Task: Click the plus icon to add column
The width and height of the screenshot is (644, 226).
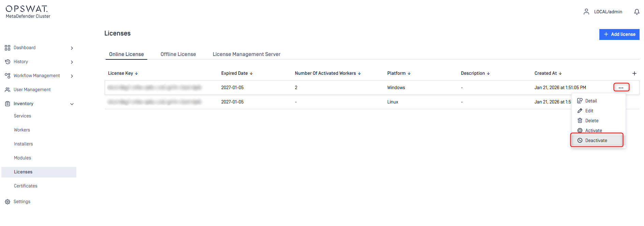Action: pos(634,73)
